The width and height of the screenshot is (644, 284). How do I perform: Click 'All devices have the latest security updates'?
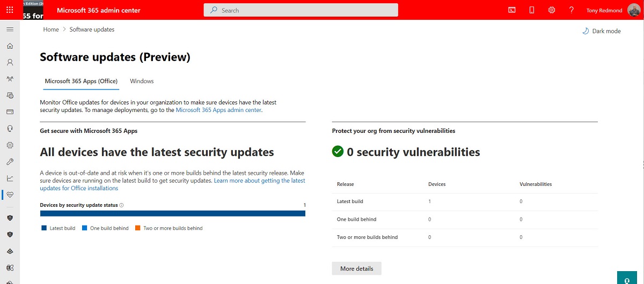[x=157, y=152]
